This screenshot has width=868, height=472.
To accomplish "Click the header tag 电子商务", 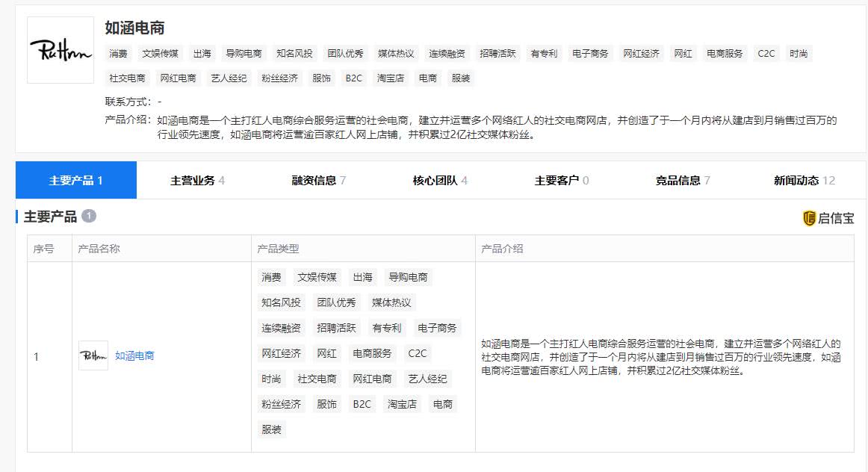I will [x=590, y=54].
